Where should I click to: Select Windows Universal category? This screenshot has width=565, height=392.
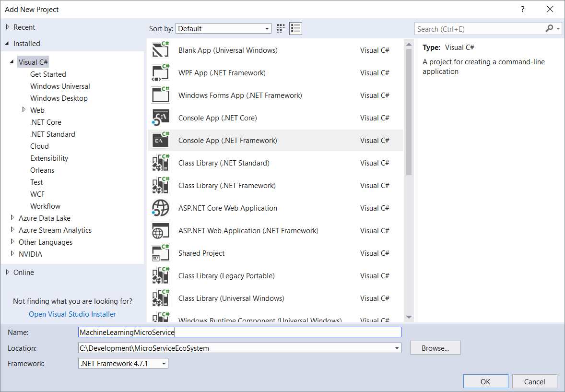tap(60, 86)
